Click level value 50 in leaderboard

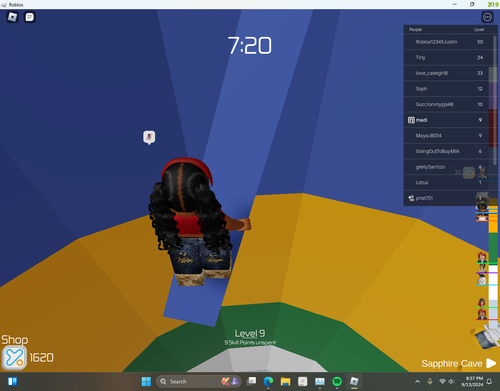(x=480, y=42)
